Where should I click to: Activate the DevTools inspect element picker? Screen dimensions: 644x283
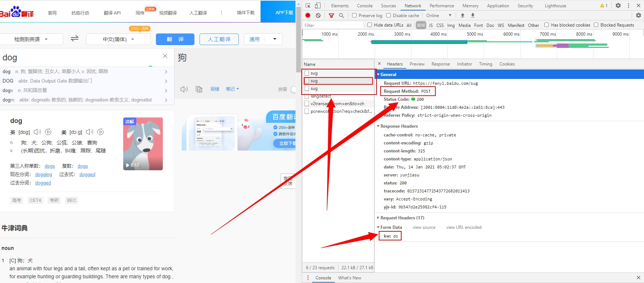click(x=308, y=5)
